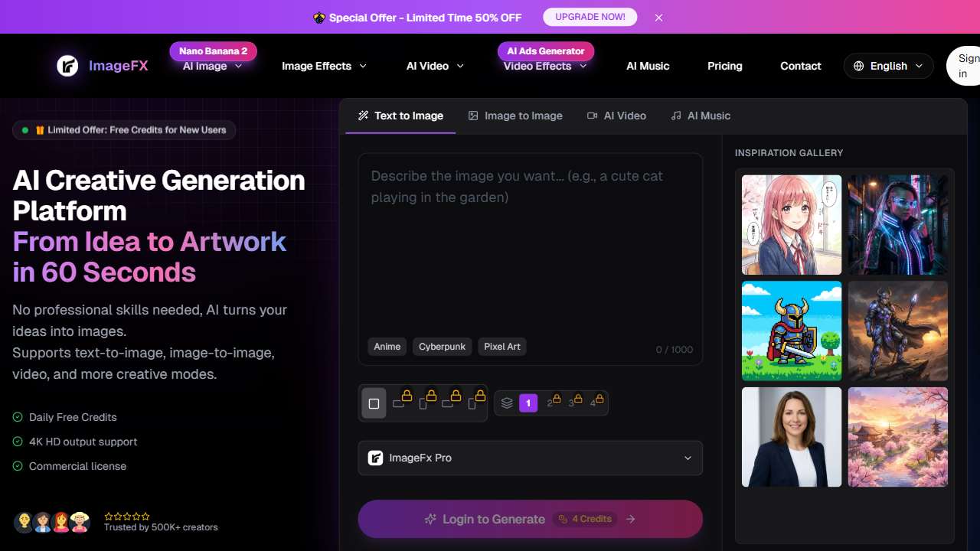Click the globe language icon
Image resolution: width=980 pixels, height=551 pixels.
(x=859, y=66)
